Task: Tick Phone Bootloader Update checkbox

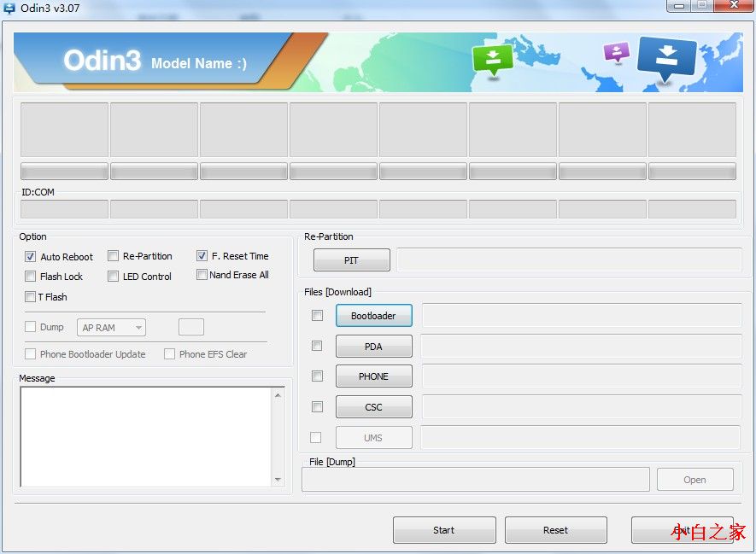Action: [x=30, y=354]
